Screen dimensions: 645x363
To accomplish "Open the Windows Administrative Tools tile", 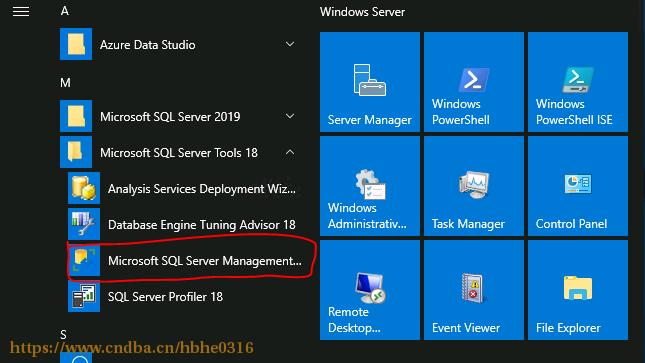I will click(x=370, y=186).
